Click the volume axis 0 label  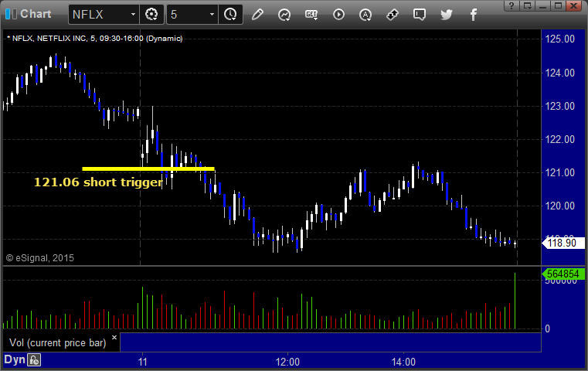click(548, 329)
